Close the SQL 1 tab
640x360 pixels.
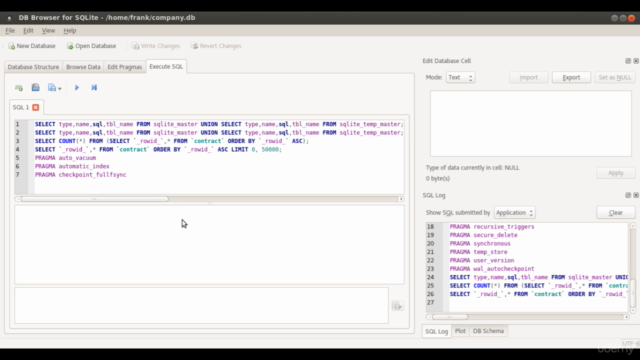pos(36,107)
